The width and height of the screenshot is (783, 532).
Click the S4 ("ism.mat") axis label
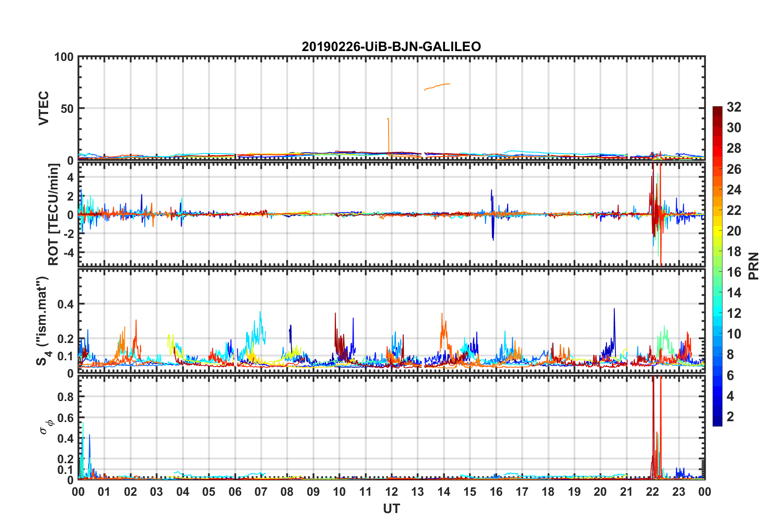coord(43,321)
